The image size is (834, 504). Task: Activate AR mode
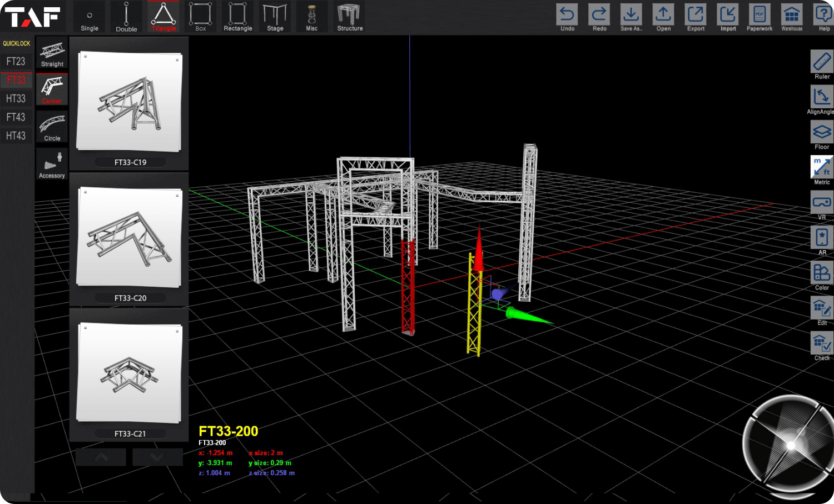tap(821, 239)
